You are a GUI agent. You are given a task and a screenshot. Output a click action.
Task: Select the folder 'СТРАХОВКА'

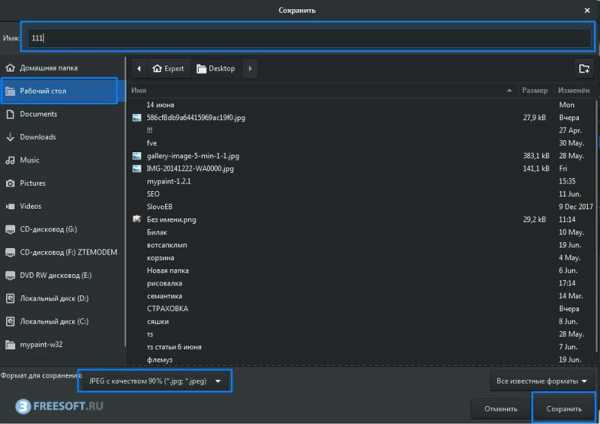coord(167,308)
